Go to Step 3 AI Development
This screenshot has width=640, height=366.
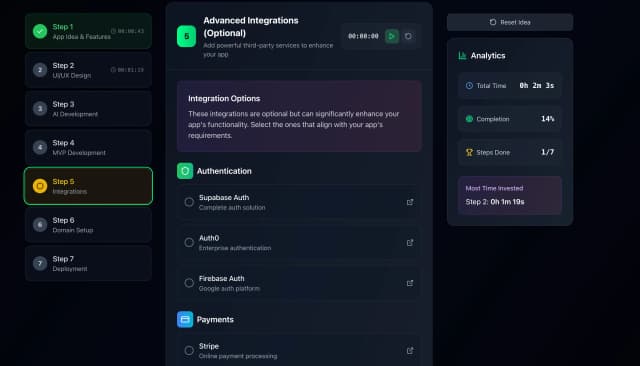[88, 109]
